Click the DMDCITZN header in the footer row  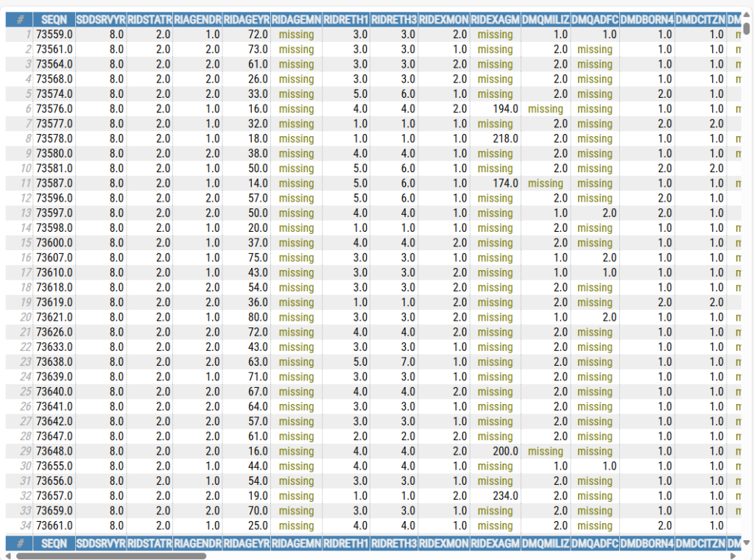pyautogui.click(x=700, y=543)
